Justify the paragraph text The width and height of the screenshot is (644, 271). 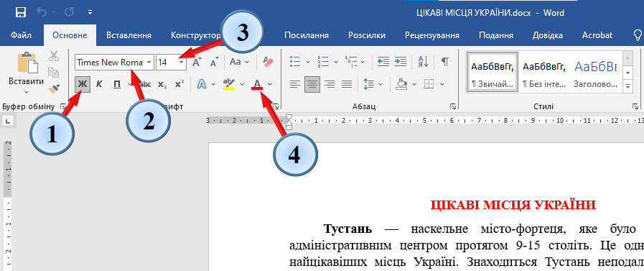[x=347, y=84]
